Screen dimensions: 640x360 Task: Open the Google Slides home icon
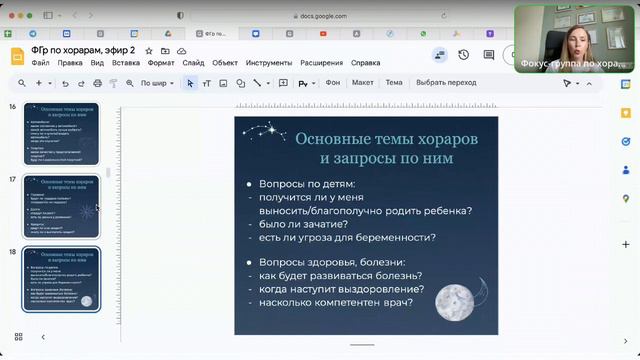pos(18,57)
